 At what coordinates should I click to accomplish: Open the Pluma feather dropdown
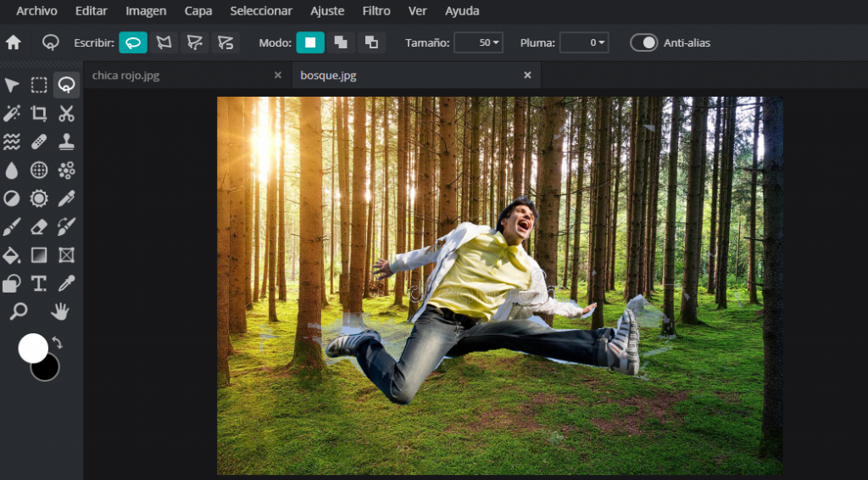[x=584, y=42]
